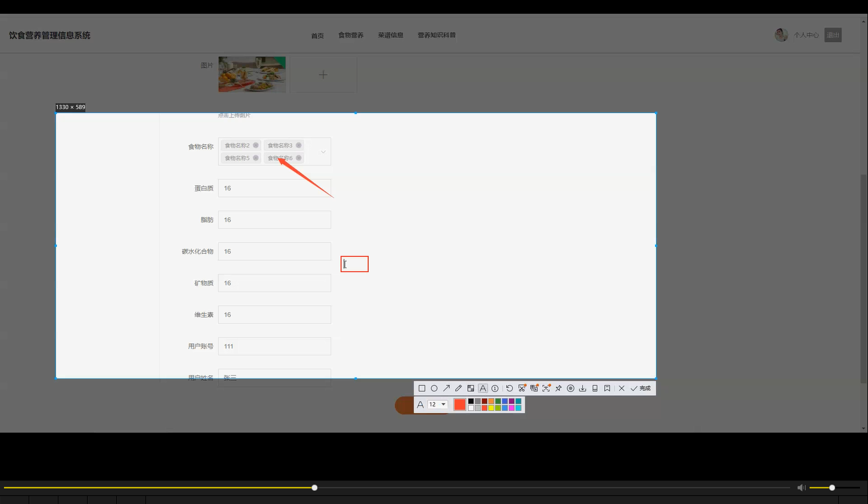Pick the yellow color swatch
Image resolution: width=868 pixels, height=504 pixels.
click(491, 407)
